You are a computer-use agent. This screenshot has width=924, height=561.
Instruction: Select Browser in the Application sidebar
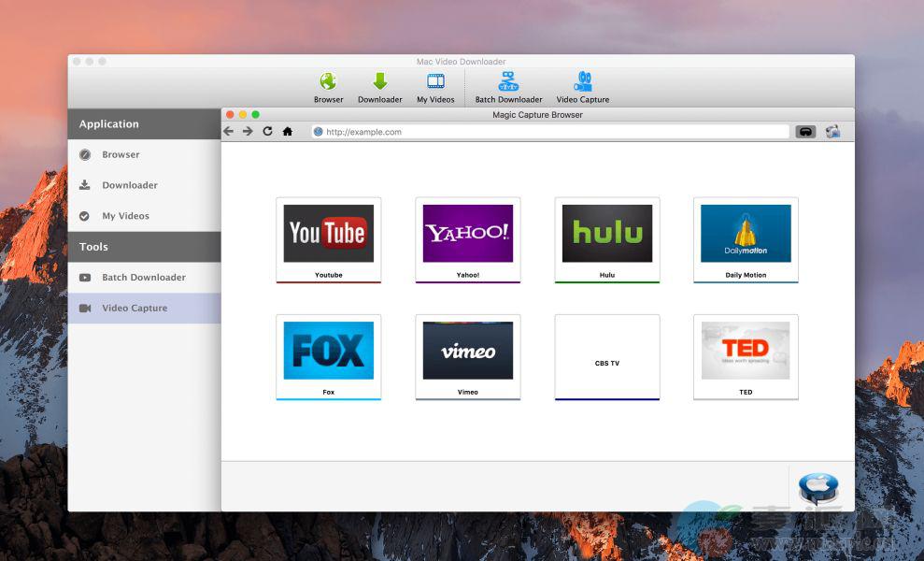pos(121,155)
